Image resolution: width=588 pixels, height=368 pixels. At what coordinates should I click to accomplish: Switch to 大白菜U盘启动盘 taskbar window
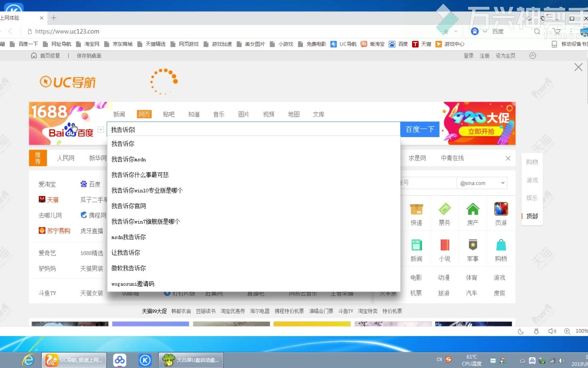(x=191, y=360)
